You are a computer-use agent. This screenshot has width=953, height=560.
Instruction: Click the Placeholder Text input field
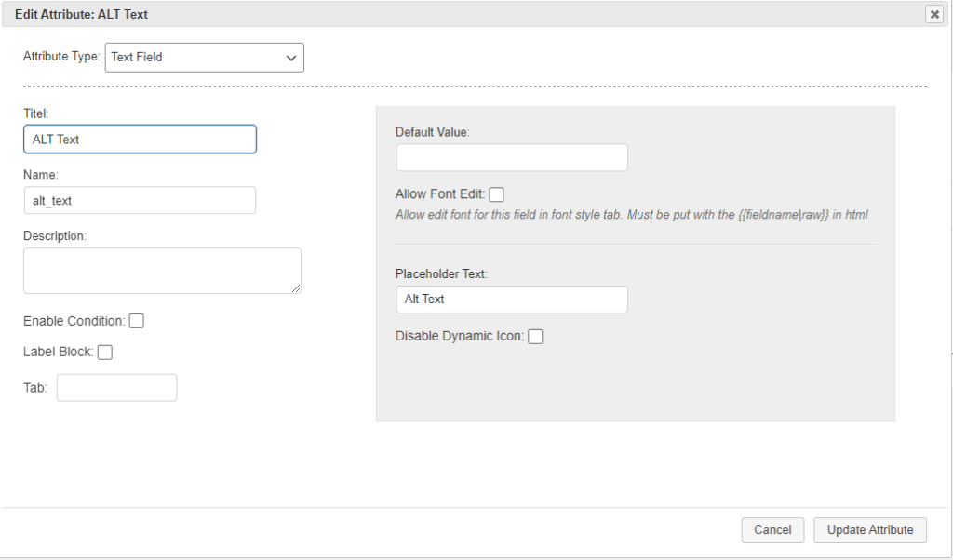(512, 300)
